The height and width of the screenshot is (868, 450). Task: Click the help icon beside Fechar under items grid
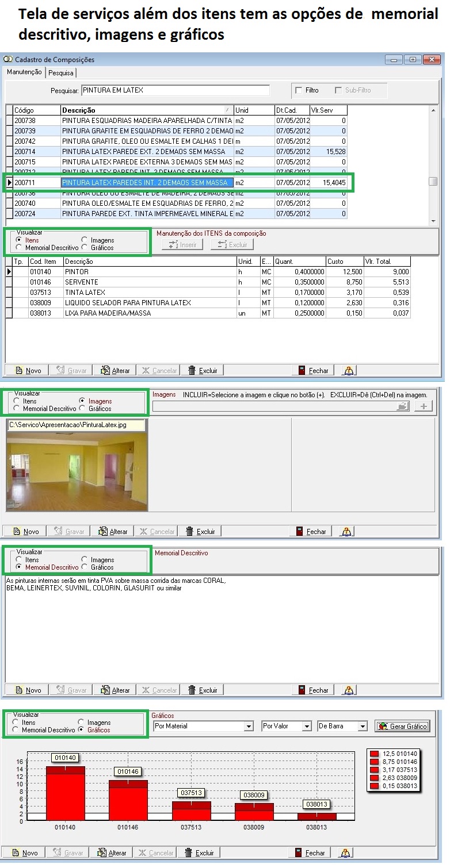(x=349, y=371)
